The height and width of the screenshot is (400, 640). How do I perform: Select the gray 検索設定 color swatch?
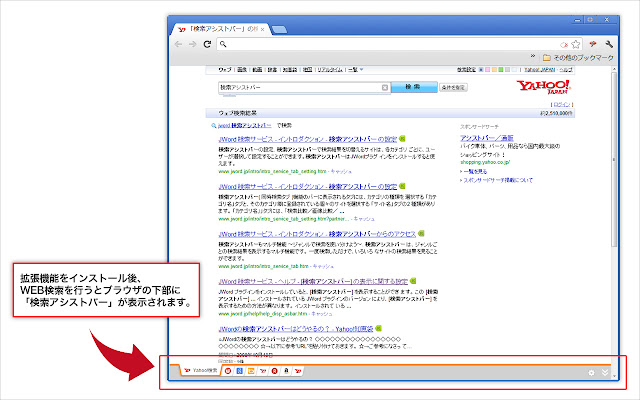(x=507, y=70)
